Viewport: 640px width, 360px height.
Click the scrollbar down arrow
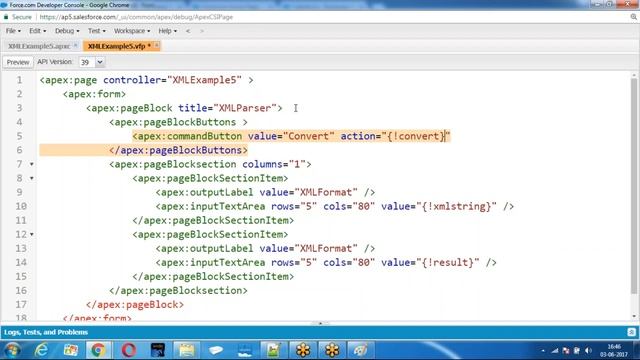(x=634, y=316)
